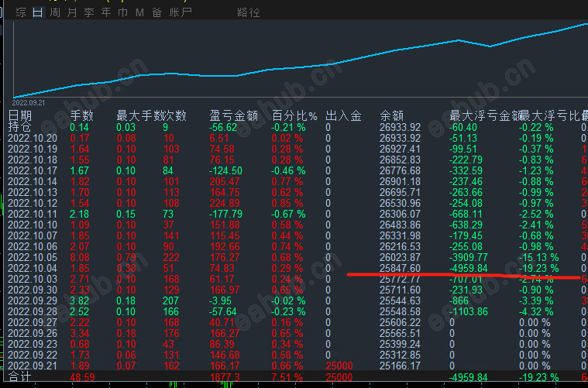
Task: Click the blue equity curve chart
Action: click(x=300, y=60)
